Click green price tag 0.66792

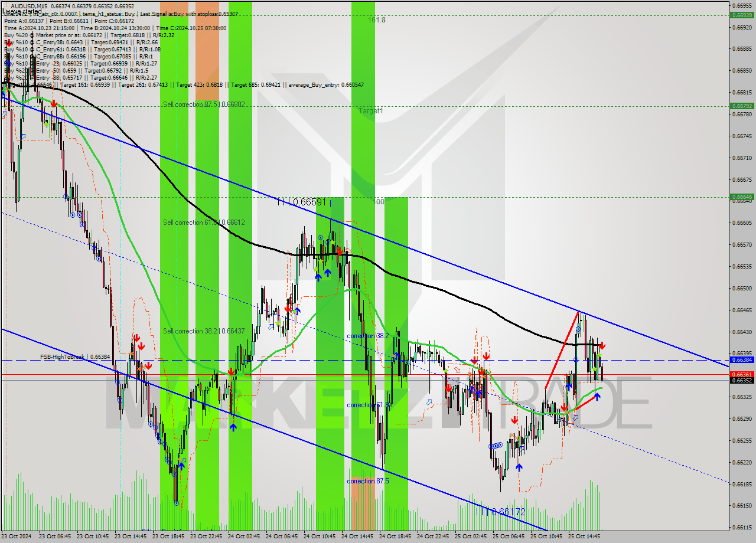tap(741, 106)
